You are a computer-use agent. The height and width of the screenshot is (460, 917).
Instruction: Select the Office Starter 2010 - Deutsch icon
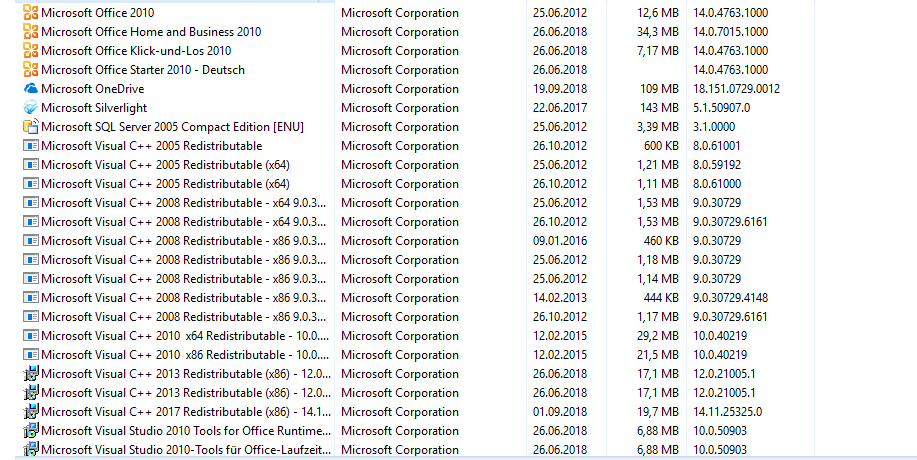coord(30,70)
